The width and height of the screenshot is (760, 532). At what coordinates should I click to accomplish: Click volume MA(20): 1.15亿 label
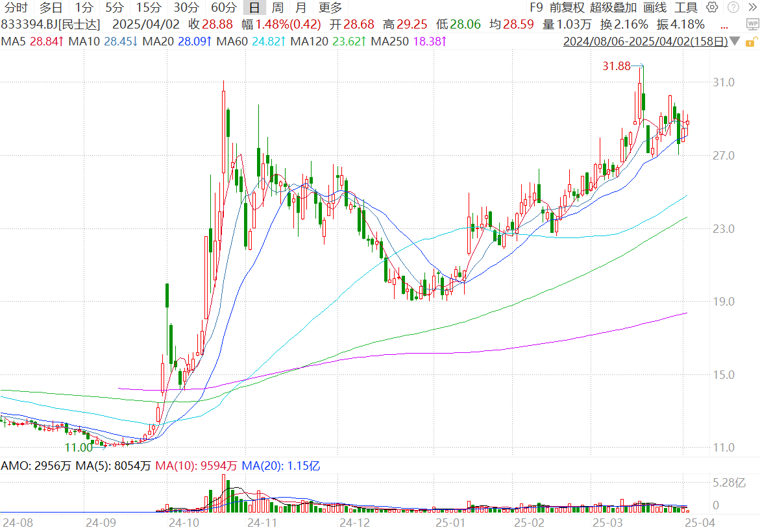(x=280, y=466)
